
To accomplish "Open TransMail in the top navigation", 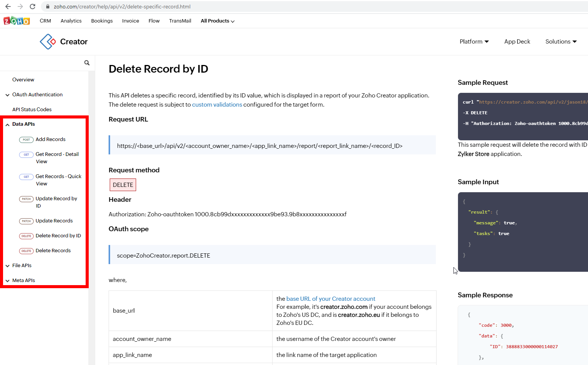I will pyautogui.click(x=180, y=21).
